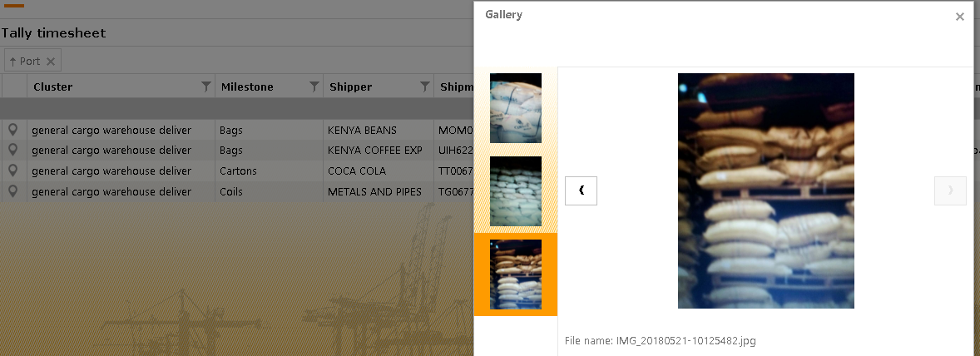Open Cluster column filter icon
980x356 pixels.
[206, 87]
